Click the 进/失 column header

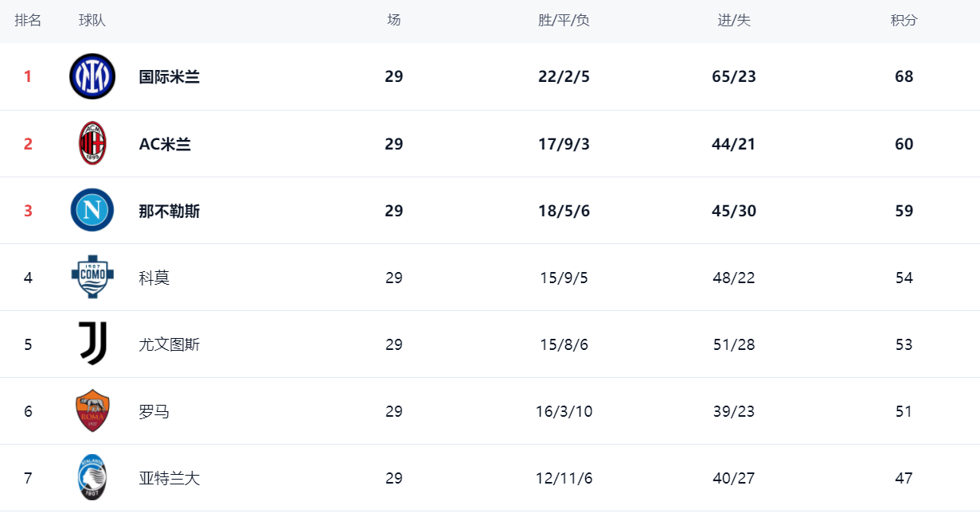click(x=734, y=21)
